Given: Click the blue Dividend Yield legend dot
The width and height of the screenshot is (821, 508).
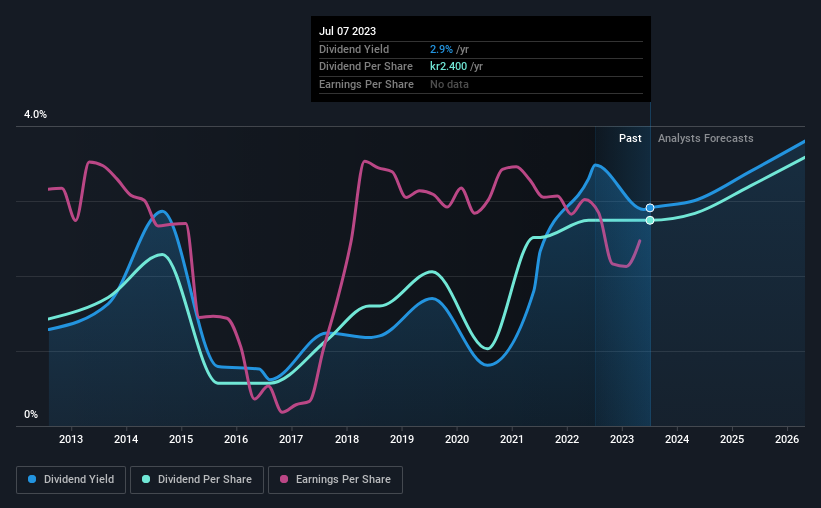Looking at the screenshot, I should pyautogui.click(x=32, y=479).
